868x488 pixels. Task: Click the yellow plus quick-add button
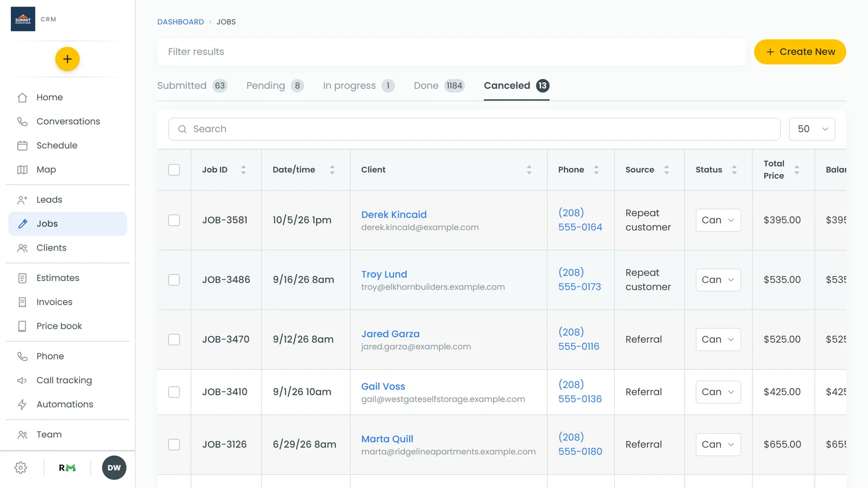pyautogui.click(x=67, y=59)
